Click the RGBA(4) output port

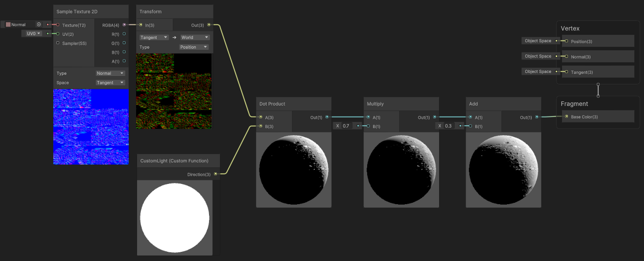point(124,25)
